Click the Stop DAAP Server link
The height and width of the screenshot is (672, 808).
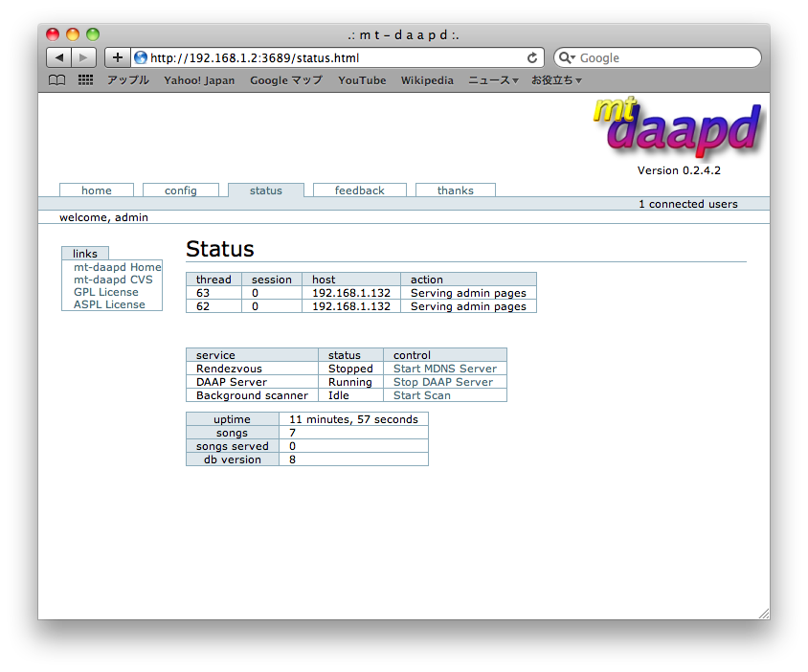point(442,382)
